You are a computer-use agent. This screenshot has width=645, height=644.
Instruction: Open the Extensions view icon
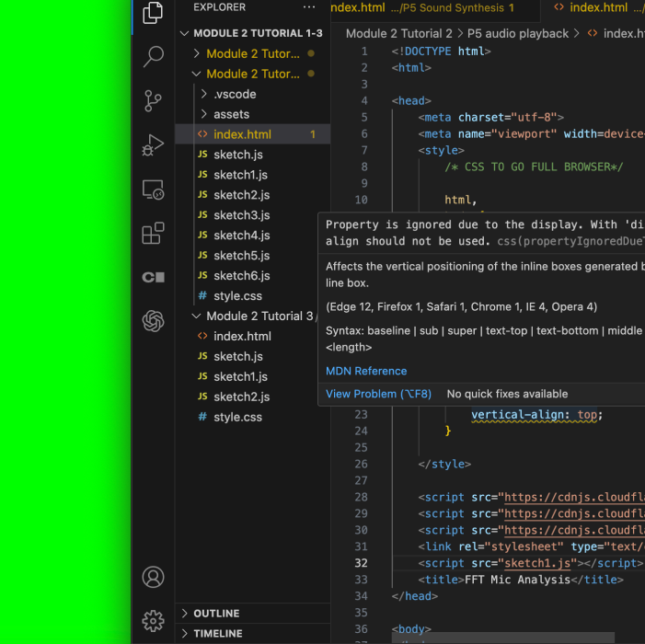[x=153, y=233]
